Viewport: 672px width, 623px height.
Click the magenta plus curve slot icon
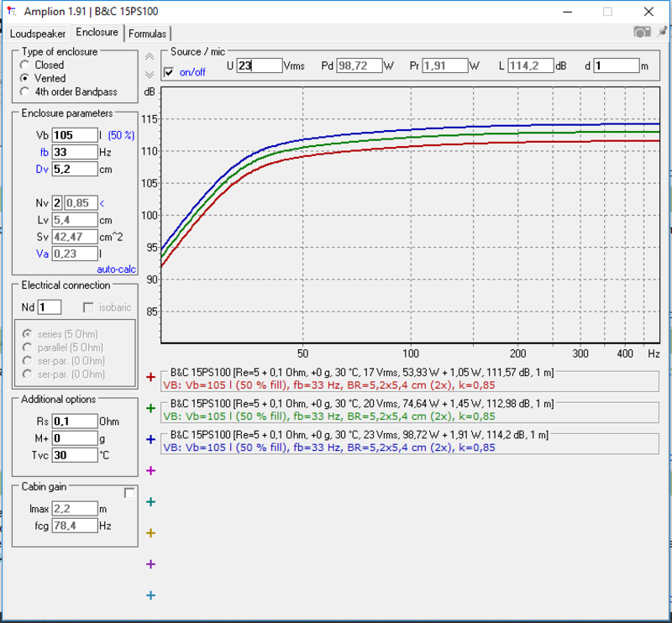(x=150, y=471)
